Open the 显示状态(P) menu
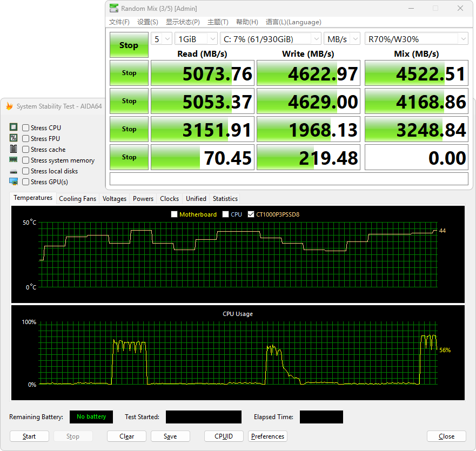The height and width of the screenshot is (451, 476). [x=183, y=22]
